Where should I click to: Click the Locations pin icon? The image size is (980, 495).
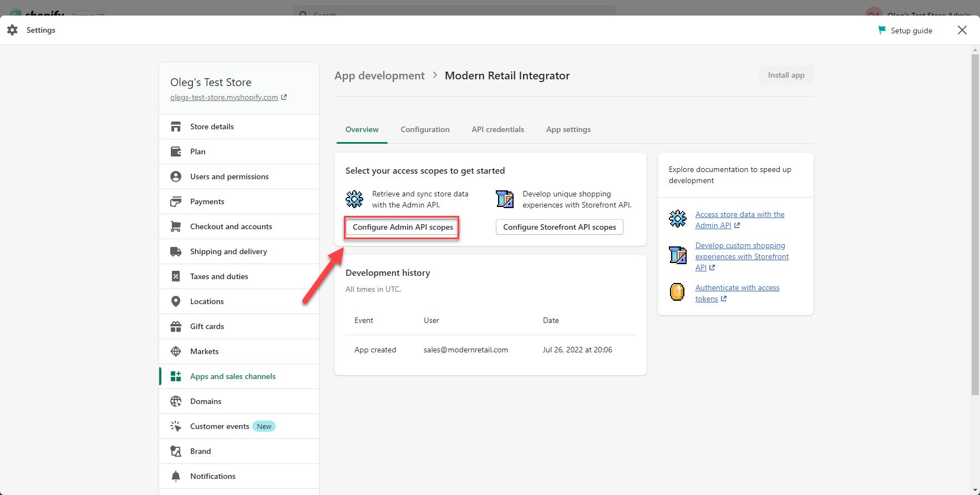[176, 301]
